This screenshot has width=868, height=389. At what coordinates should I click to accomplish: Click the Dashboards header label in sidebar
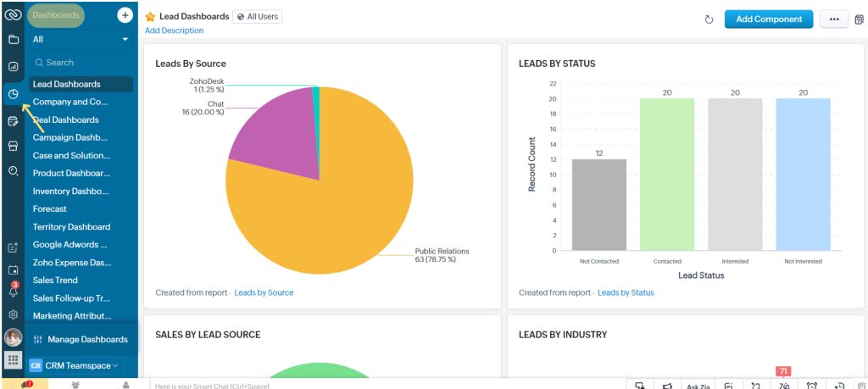pyautogui.click(x=55, y=15)
